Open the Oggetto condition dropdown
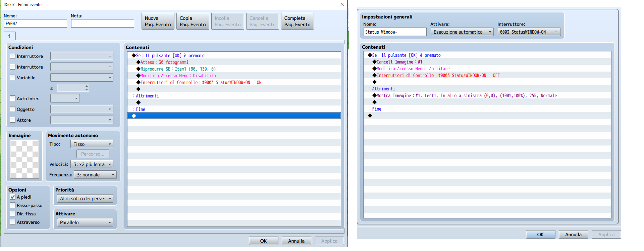Viewport: 644px width, 251px height. click(82, 109)
